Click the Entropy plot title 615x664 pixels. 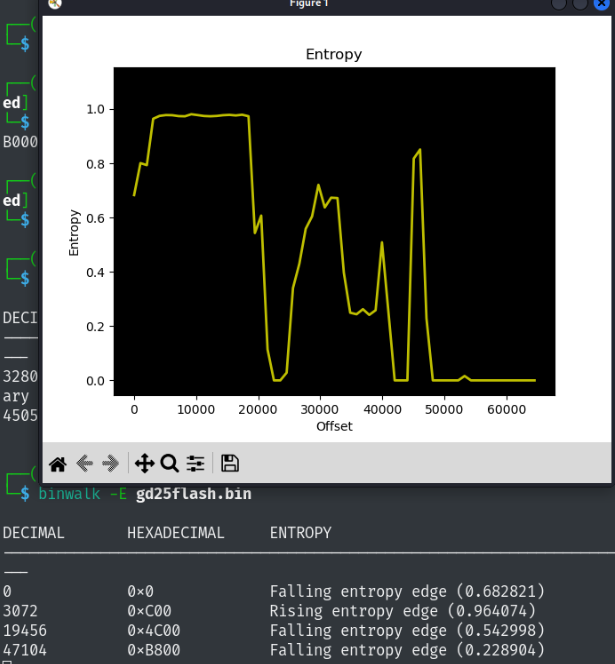tap(333, 54)
